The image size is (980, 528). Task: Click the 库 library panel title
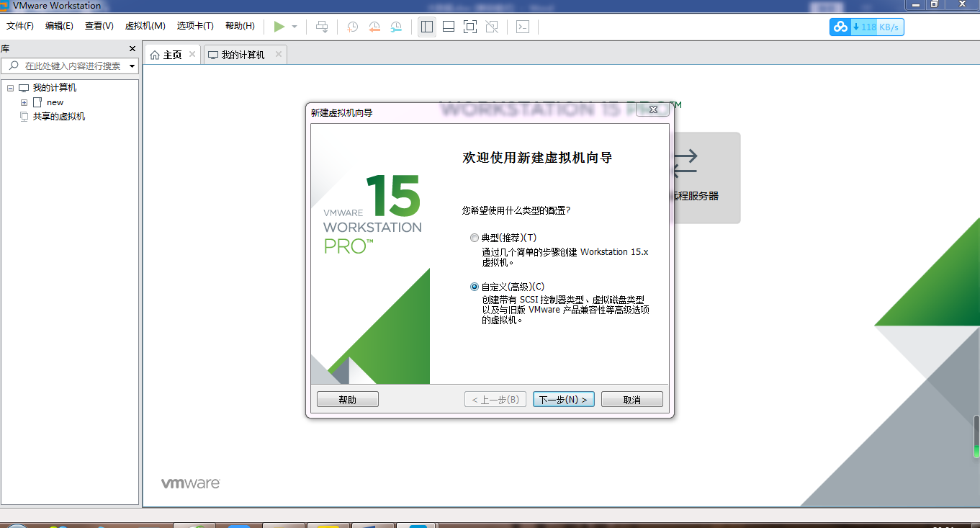tap(5, 49)
